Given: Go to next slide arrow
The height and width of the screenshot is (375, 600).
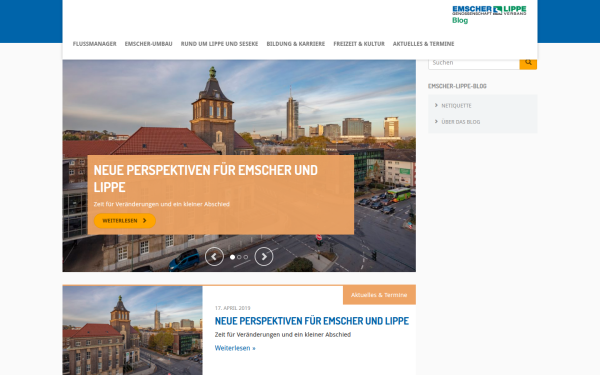Looking at the screenshot, I should pos(264,256).
